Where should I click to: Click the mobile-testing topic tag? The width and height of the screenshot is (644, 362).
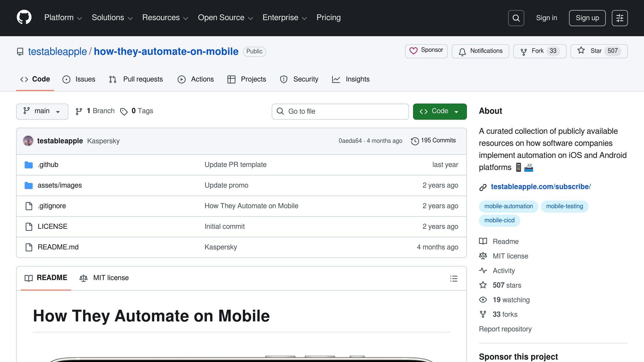point(564,206)
